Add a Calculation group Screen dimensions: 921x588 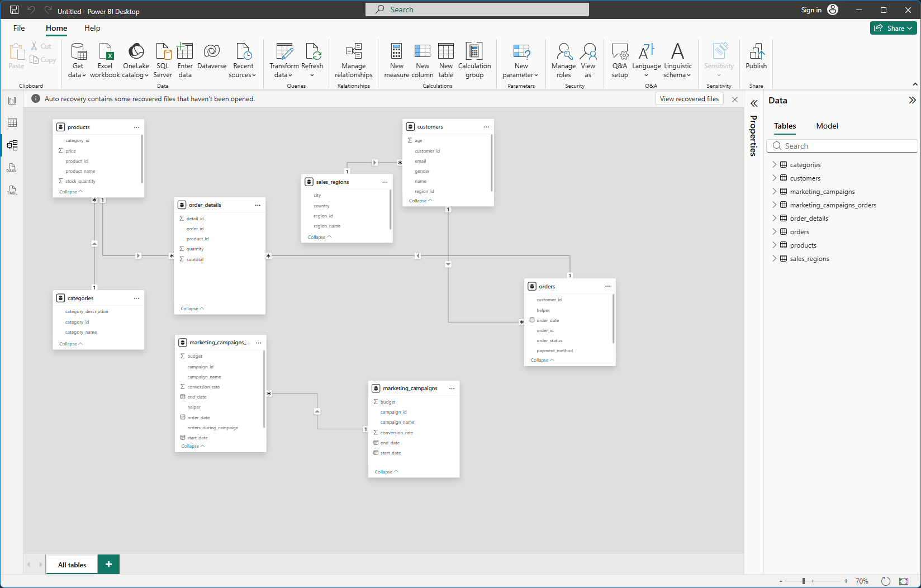474,60
